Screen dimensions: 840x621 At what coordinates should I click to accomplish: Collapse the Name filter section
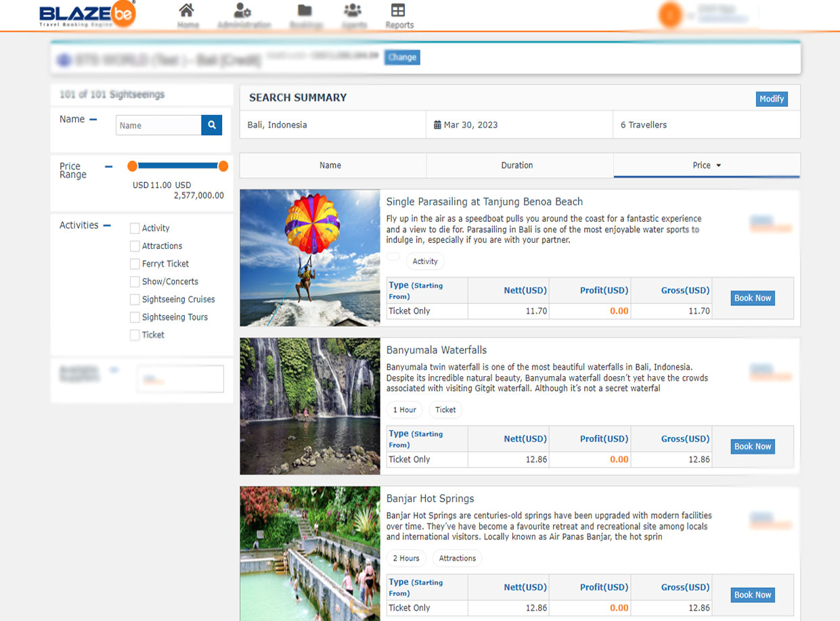[93, 120]
